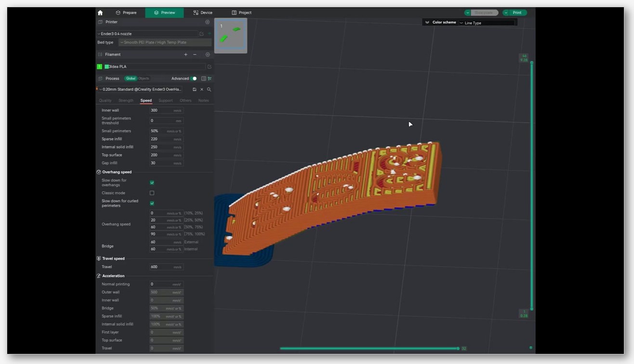
Task: Open the Device tab
Action: tap(203, 13)
